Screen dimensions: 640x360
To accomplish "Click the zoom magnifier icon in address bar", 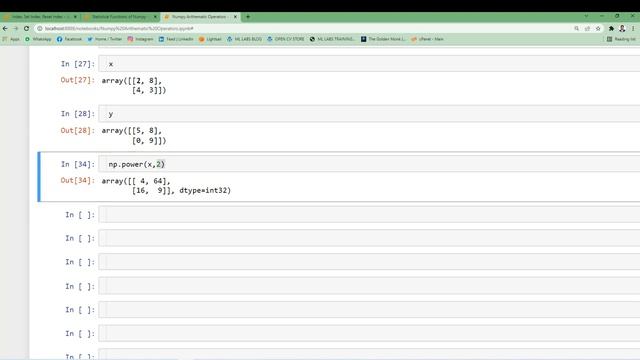I will (x=576, y=29).
